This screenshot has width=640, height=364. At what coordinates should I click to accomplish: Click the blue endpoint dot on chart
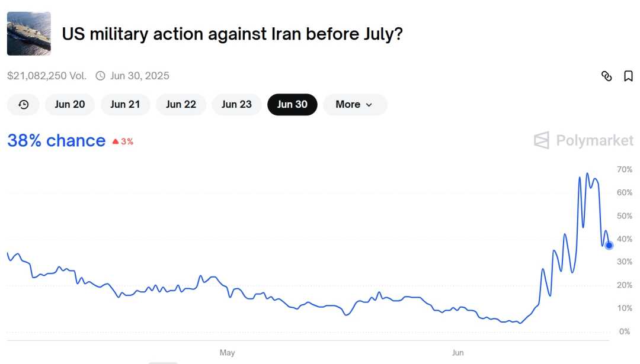coord(609,245)
